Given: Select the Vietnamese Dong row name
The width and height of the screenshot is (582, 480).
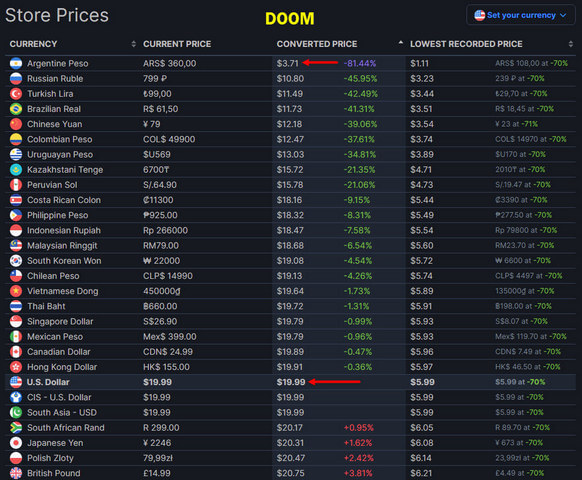Looking at the screenshot, I should click(63, 291).
